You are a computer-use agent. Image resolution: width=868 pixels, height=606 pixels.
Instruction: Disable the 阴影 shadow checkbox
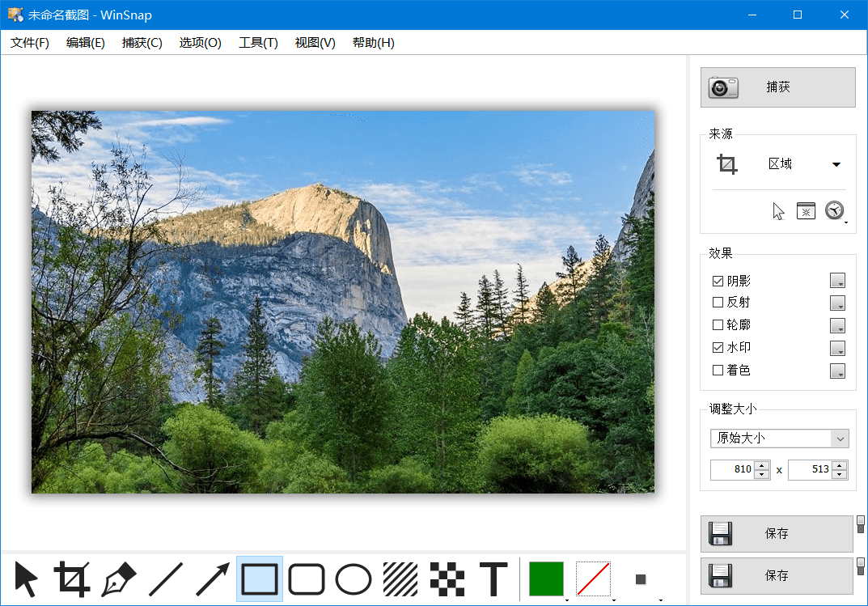click(x=718, y=281)
